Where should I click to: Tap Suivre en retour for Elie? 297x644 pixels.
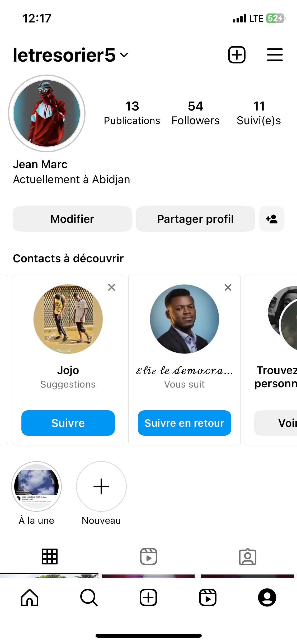tap(185, 423)
